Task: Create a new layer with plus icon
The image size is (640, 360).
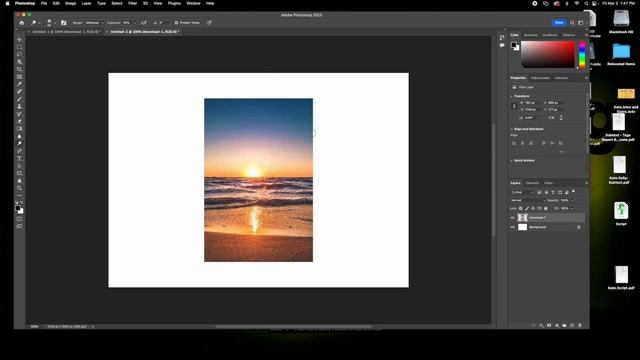Action: click(x=572, y=325)
